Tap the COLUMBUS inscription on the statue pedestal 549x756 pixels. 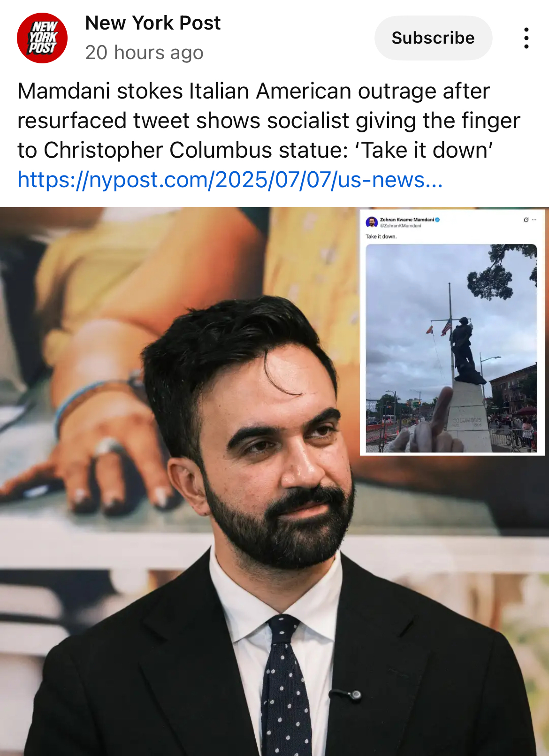pos(467,420)
